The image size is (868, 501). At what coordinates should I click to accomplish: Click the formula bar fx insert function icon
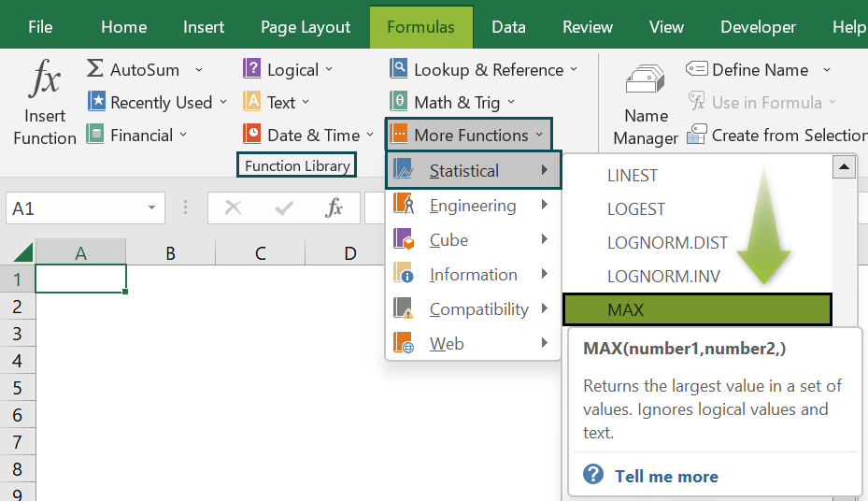[x=334, y=208]
